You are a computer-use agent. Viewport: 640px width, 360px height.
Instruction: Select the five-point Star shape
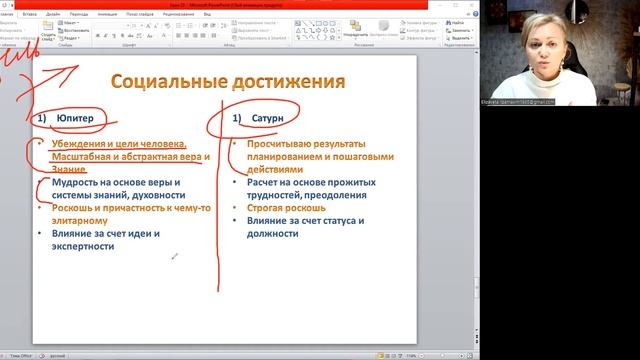point(333,38)
